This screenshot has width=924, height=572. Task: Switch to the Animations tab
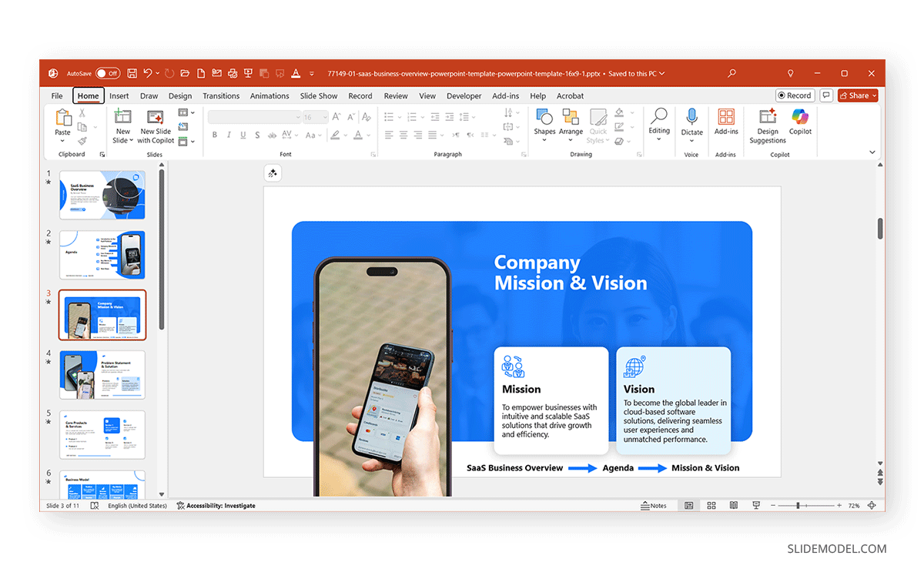[269, 95]
